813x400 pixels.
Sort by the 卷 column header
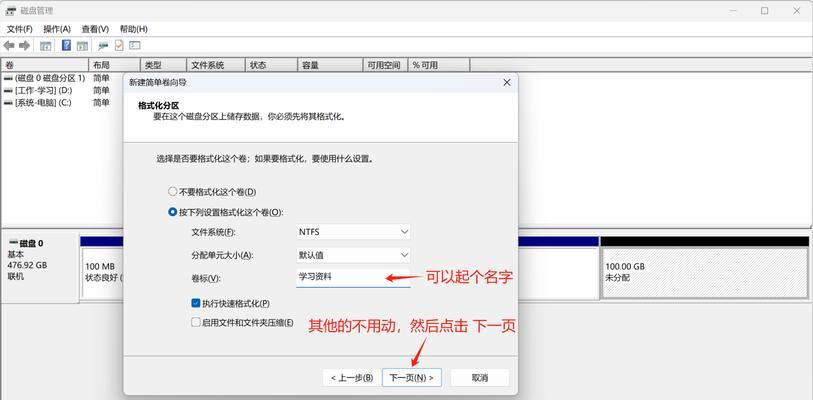45,65
